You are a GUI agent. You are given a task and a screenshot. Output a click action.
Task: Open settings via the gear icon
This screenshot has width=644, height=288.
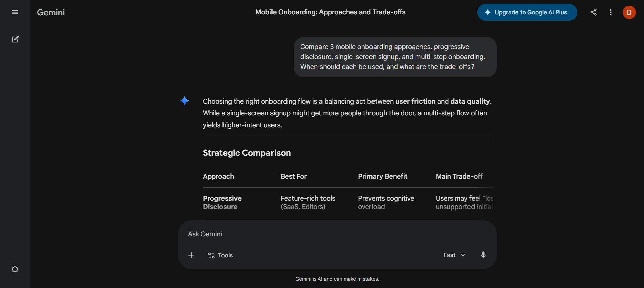(x=15, y=269)
